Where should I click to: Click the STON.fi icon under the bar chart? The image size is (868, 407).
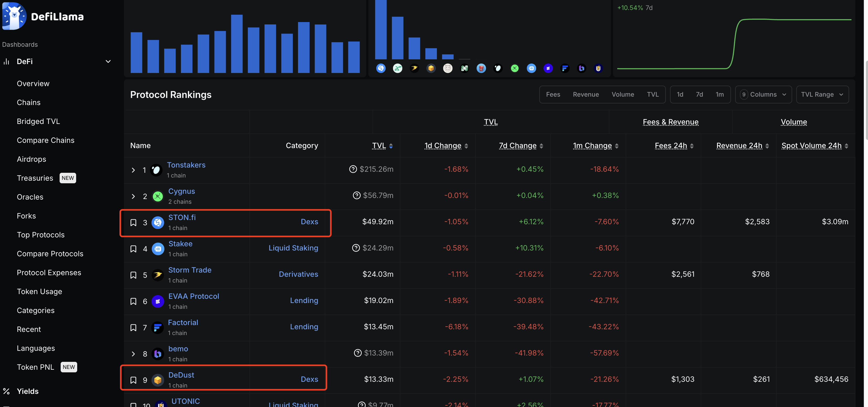(x=381, y=68)
